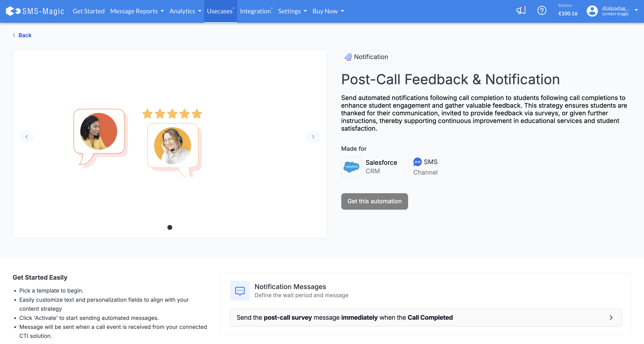Expand the post-call survey message row
The width and height of the screenshot is (644, 344).
point(425,317)
